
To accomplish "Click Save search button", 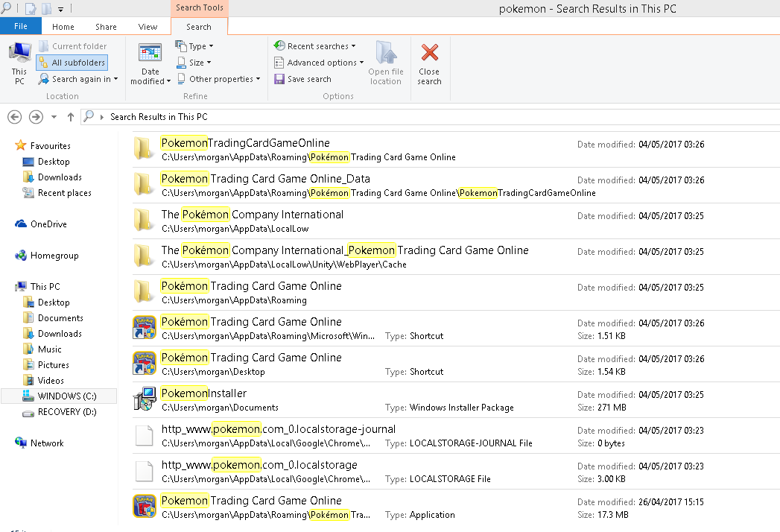I will pos(303,79).
